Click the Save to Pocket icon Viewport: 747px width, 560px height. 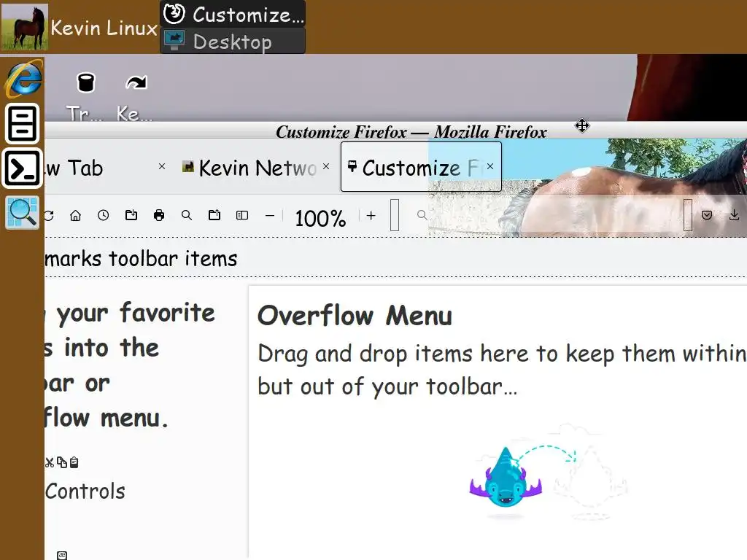click(x=707, y=215)
